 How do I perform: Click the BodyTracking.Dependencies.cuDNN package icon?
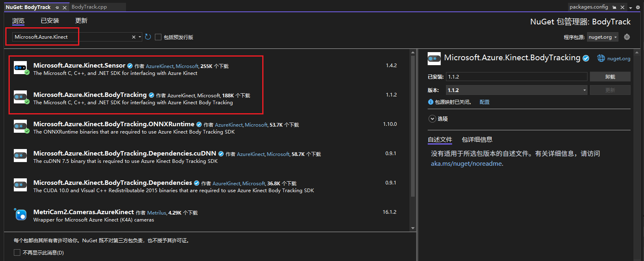click(x=20, y=156)
